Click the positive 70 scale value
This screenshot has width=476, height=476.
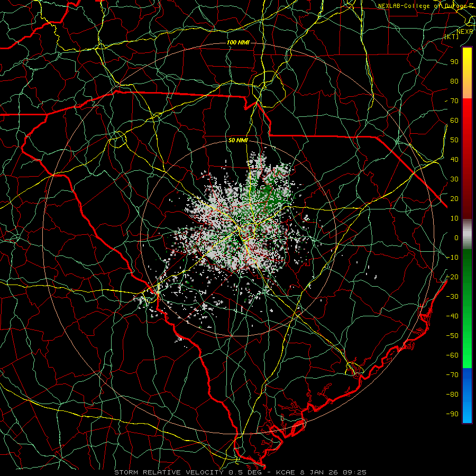[454, 101]
